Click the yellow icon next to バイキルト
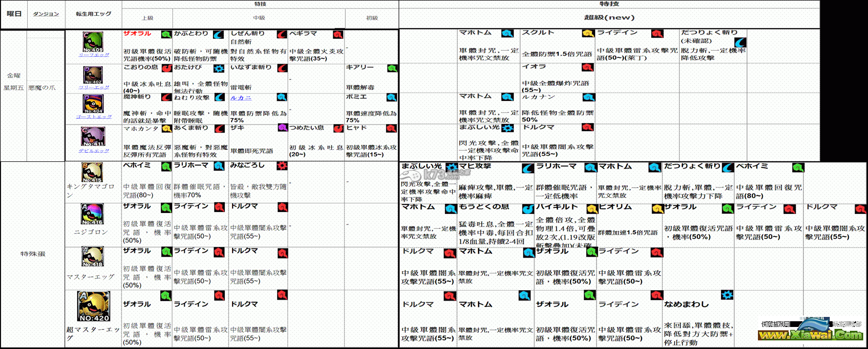Viewport: 868px width, 349px height. [592, 209]
